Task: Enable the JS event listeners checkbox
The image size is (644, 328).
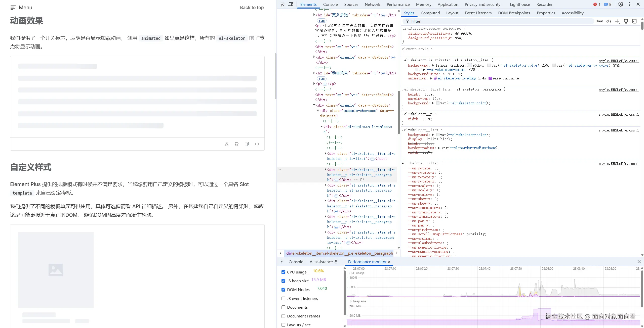Action: [x=283, y=298]
